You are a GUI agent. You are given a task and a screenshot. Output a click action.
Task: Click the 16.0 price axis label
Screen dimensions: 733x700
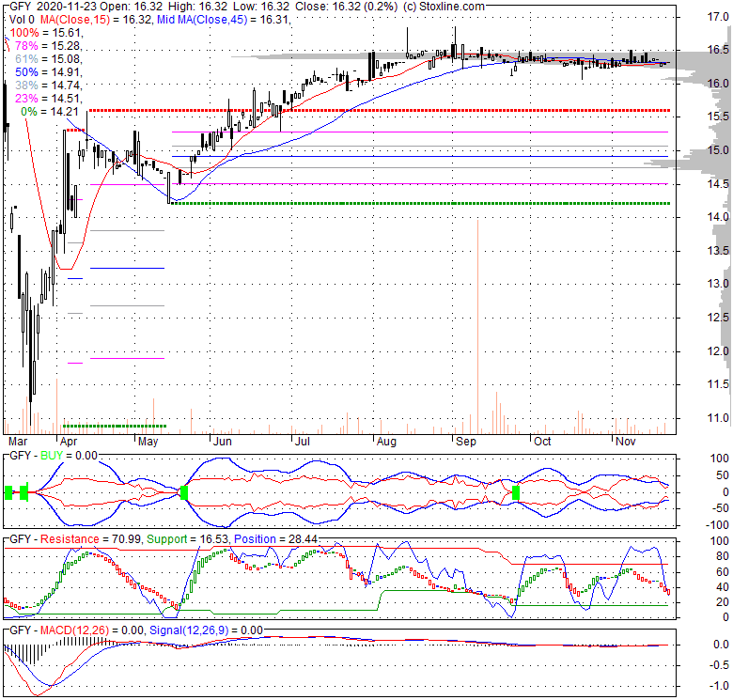718,84
